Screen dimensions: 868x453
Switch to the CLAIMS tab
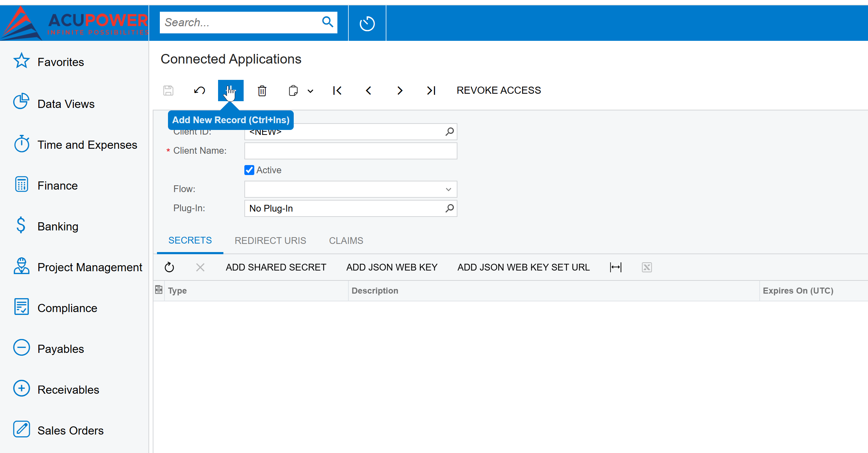click(346, 241)
